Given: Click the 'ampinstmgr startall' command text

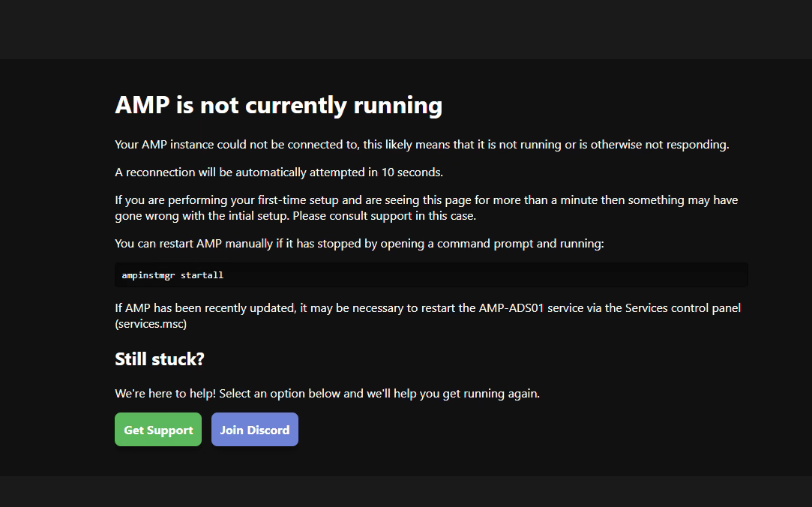Looking at the screenshot, I should click(172, 275).
